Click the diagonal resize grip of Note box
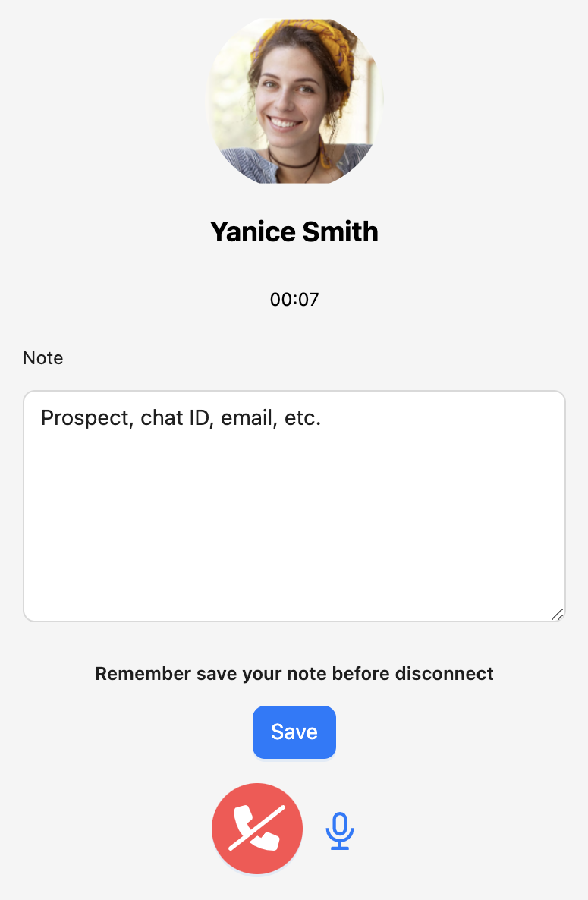This screenshot has width=588, height=900. click(557, 614)
